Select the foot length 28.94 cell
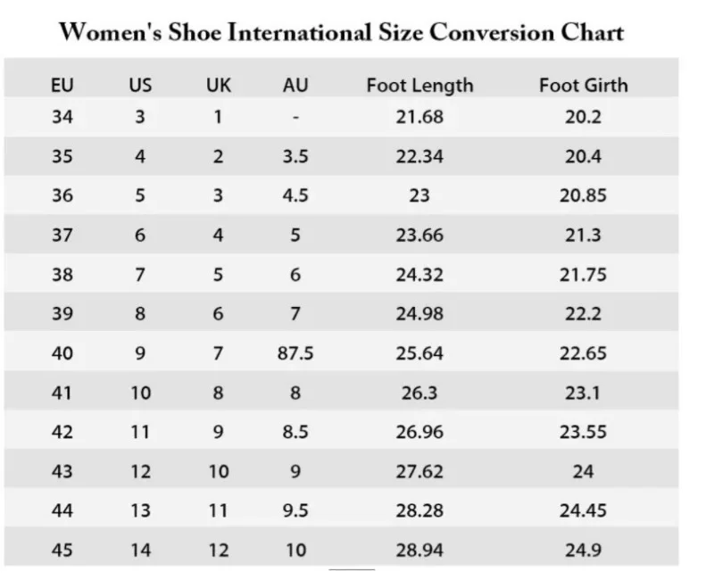 pyautogui.click(x=419, y=551)
